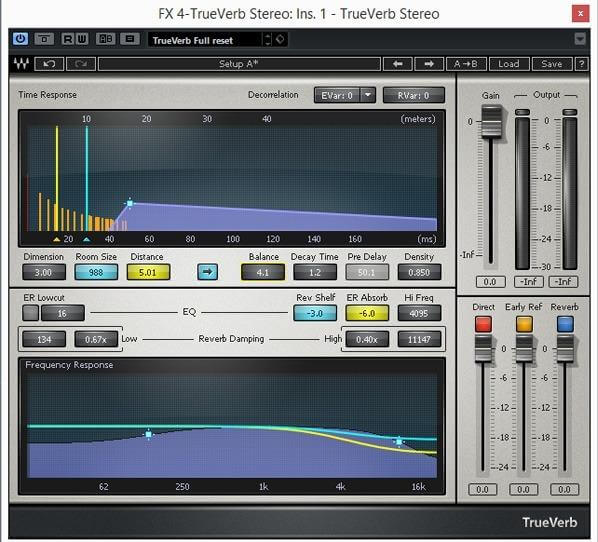
Task: Click the high damping node in Frequency Response
Action: (399, 441)
